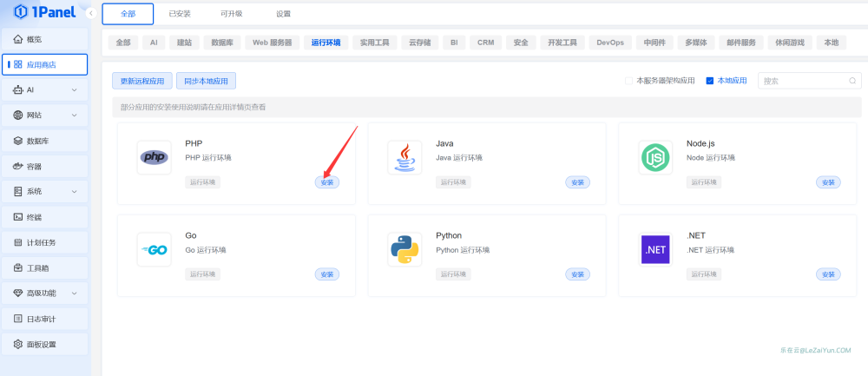Select 应用商店 in the sidebar
This screenshot has height=376, width=868.
(x=45, y=65)
